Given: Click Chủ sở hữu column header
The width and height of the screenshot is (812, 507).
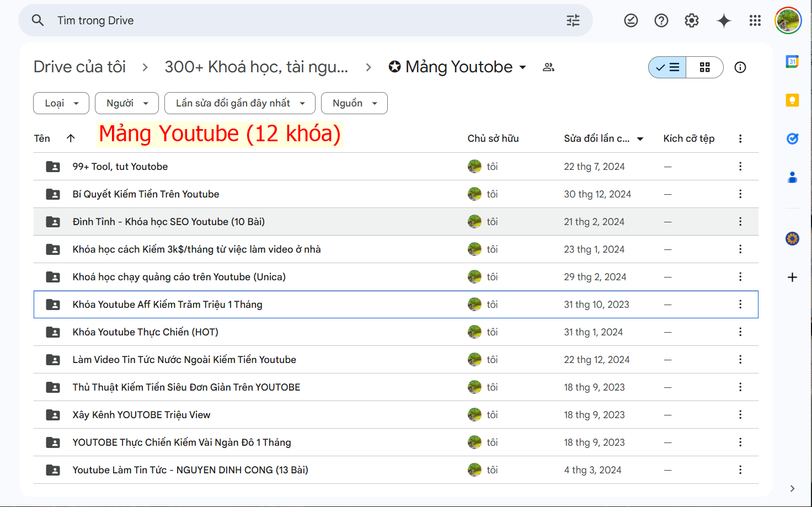Looking at the screenshot, I should click(493, 138).
